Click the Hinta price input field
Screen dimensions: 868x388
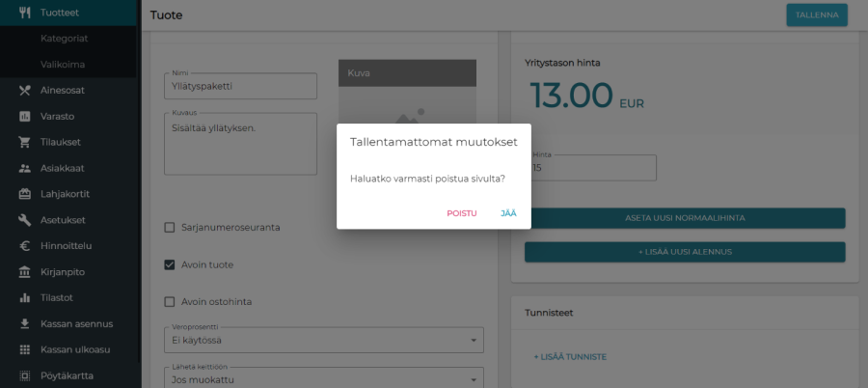(592, 168)
